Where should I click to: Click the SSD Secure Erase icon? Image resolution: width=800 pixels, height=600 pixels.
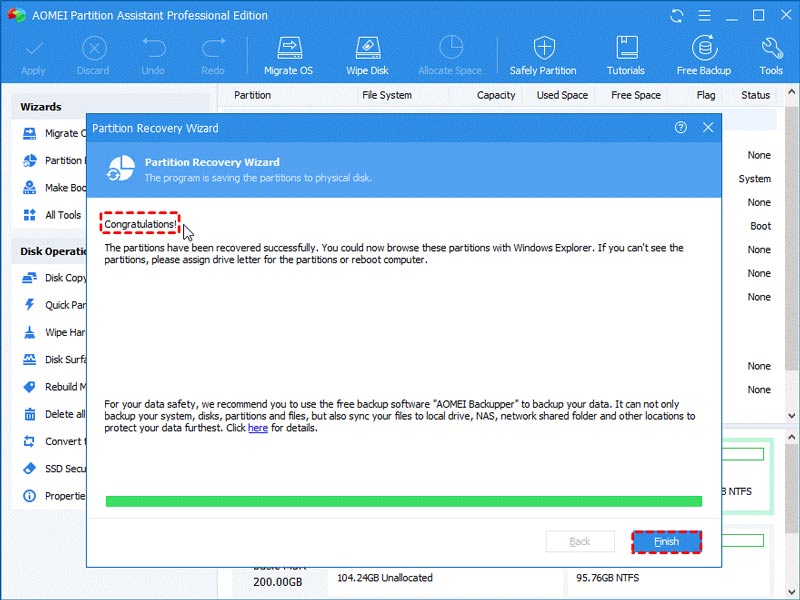coord(30,468)
